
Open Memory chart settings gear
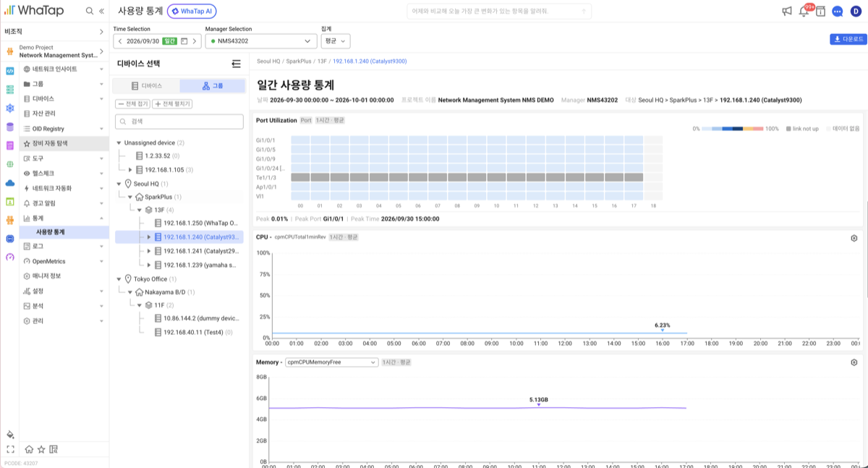[x=854, y=362]
